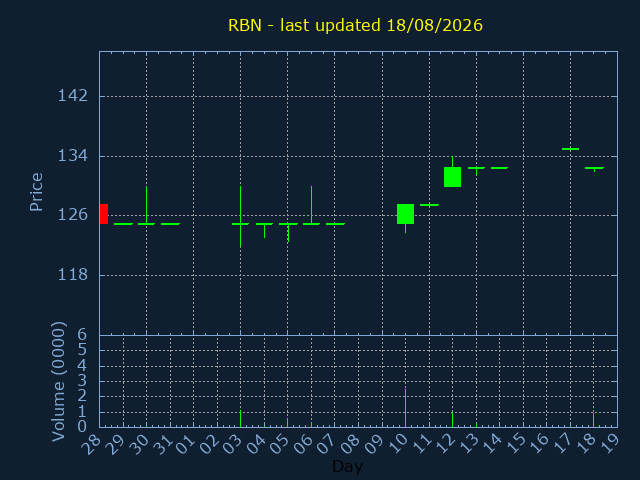Click the tall wick candle on day 06
Viewport: 640px width, 480px height.
[311, 205]
